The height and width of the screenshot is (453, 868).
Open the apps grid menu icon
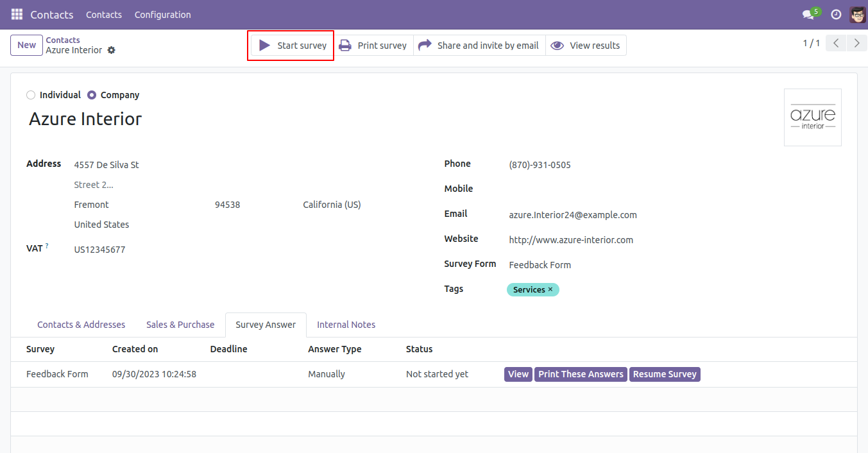(x=17, y=14)
